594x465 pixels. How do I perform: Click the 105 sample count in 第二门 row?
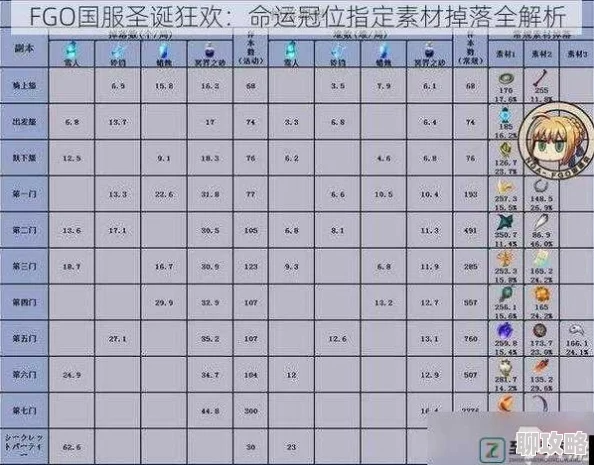250,230
